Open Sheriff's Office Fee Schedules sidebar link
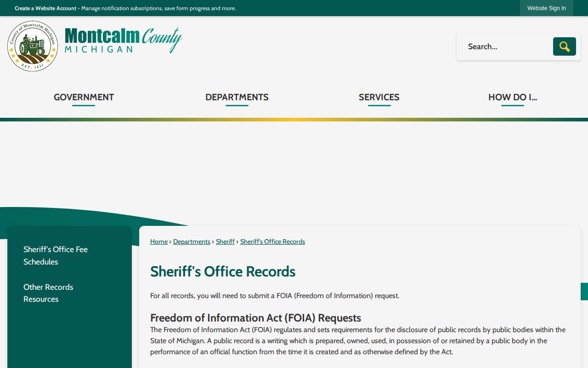The image size is (588, 368). 56,255
